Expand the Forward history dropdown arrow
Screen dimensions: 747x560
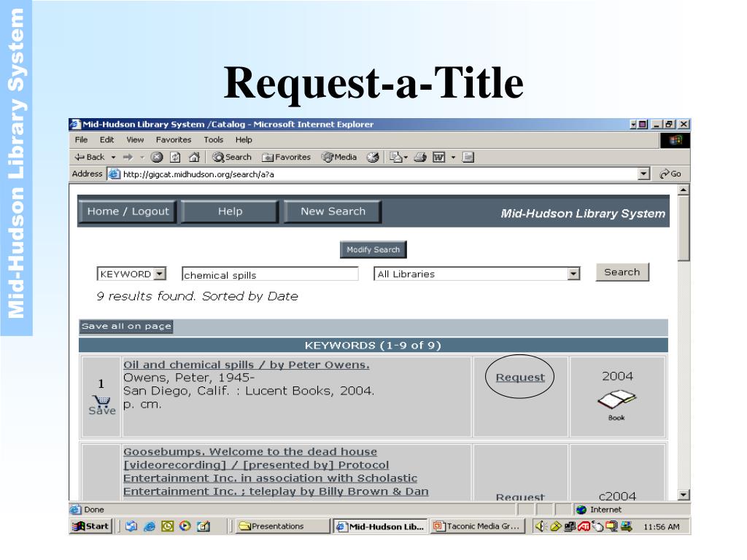pyautogui.click(x=142, y=157)
